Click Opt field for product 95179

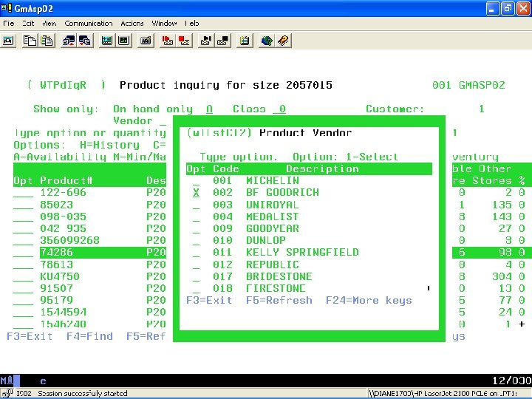pos(23,300)
